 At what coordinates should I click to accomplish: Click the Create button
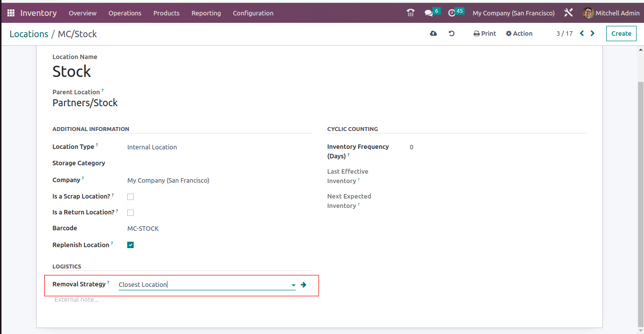coord(621,33)
